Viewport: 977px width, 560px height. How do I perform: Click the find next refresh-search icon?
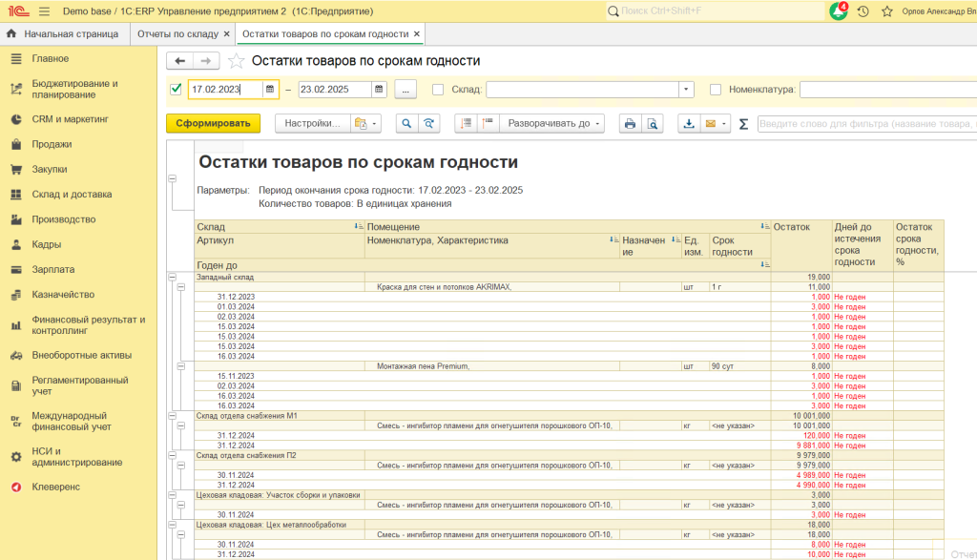pos(428,123)
